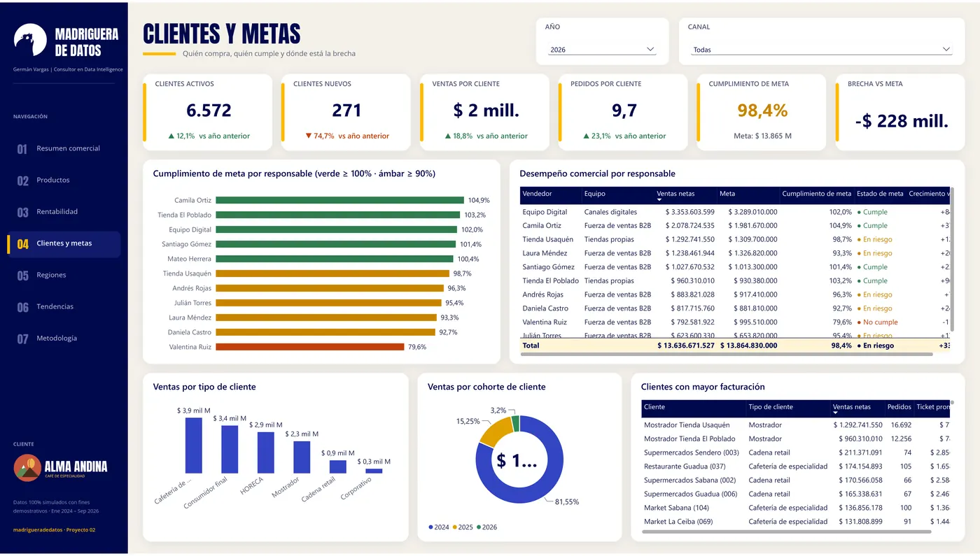Open the AÑO dropdown showing 2026
The width and height of the screenshot is (980, 556).
[602, 50]
